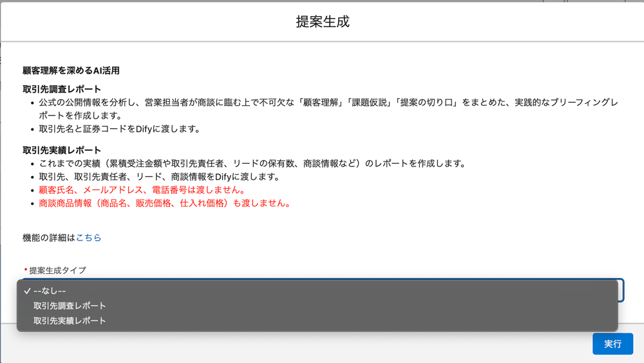Click red text about 商談商品情報 not being passed
This screenshot has height=363, width=644.
165,203
